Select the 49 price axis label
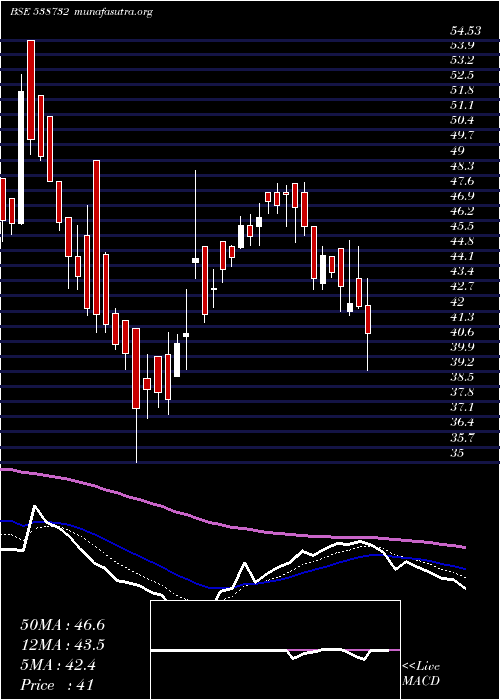The image size is (500, 700). pos(458,151)
